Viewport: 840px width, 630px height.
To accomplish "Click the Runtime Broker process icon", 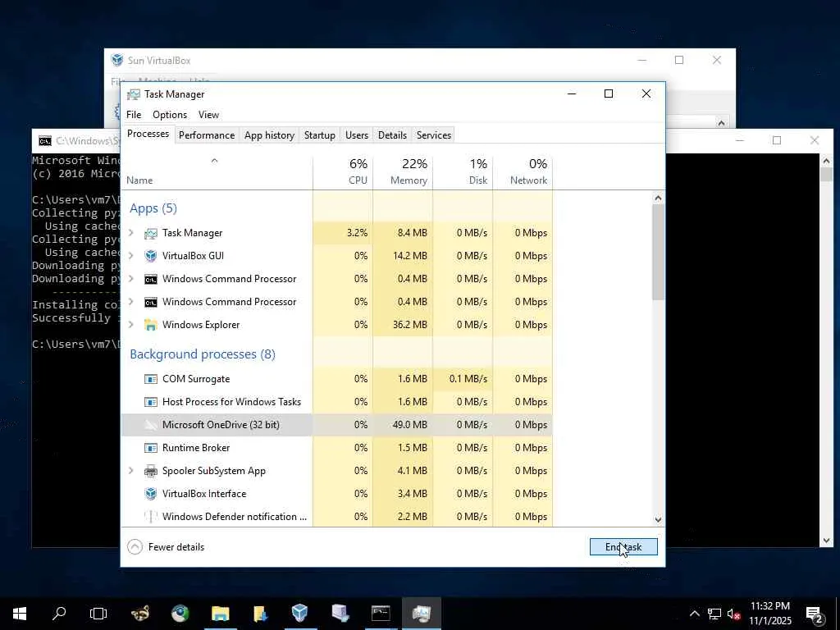I will (x=151, y=448).
